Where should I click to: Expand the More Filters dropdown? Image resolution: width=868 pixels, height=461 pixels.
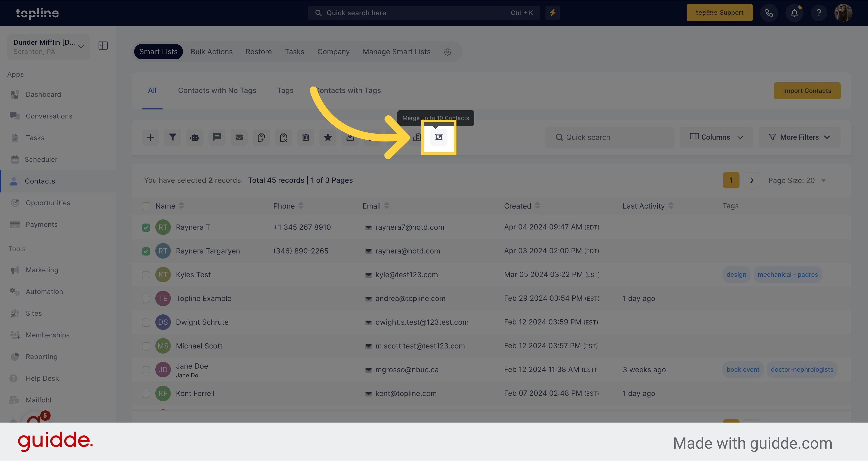pyautogui.click(x=799, y=137)
